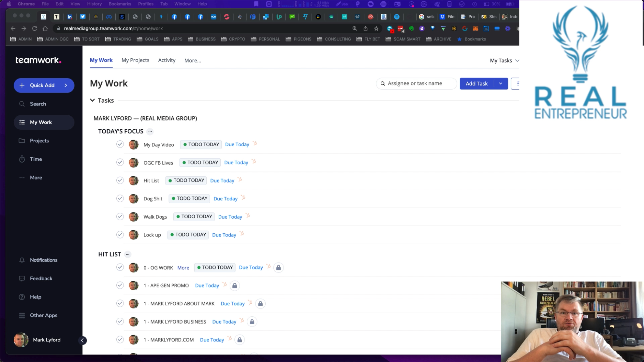Open Other Apps grid menu

point(22,315)
